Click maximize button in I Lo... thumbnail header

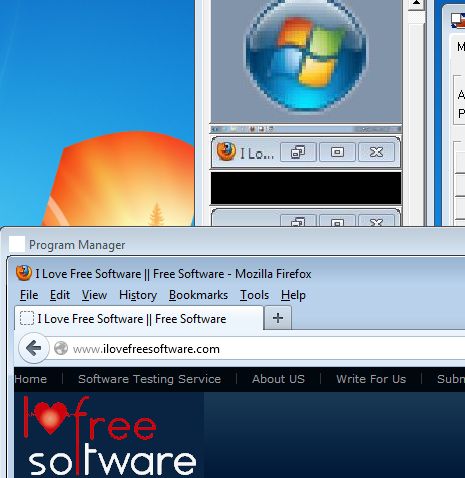pyautogui.click(x=337, y=152)
